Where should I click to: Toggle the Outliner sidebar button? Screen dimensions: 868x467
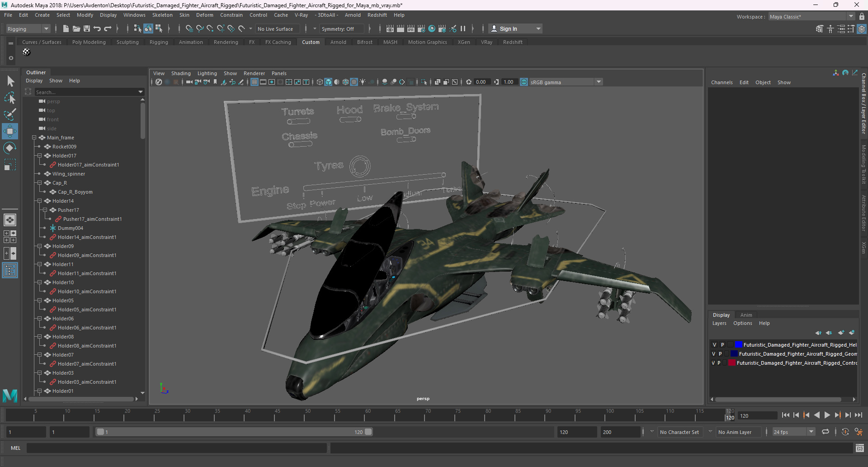pyautogui.click(x=10, y=270)
